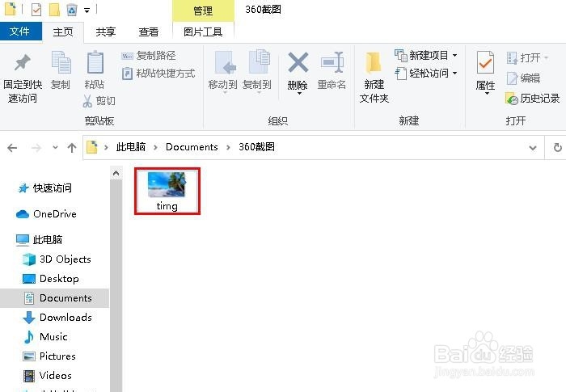Image resolution: width=566 pixels, height=392 pixels.
Task: Open the Open (打开) dropdown arrow
Action: [x=547, y=57]
